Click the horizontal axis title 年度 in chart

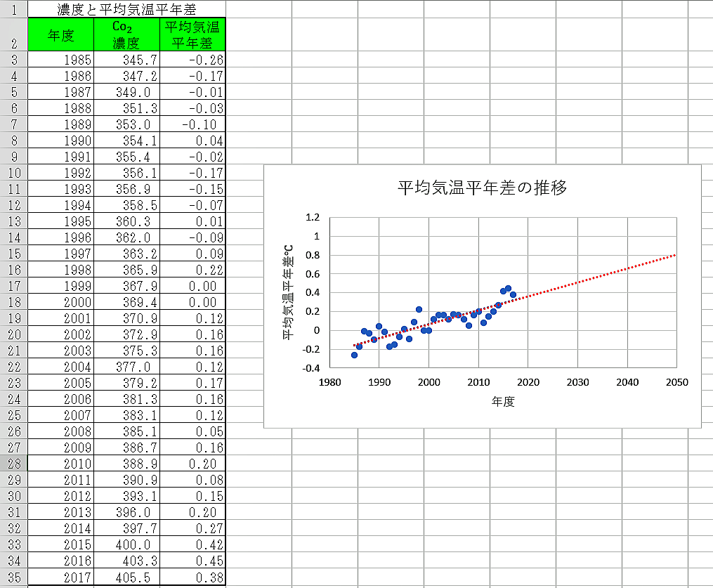[x=503, y=402]
